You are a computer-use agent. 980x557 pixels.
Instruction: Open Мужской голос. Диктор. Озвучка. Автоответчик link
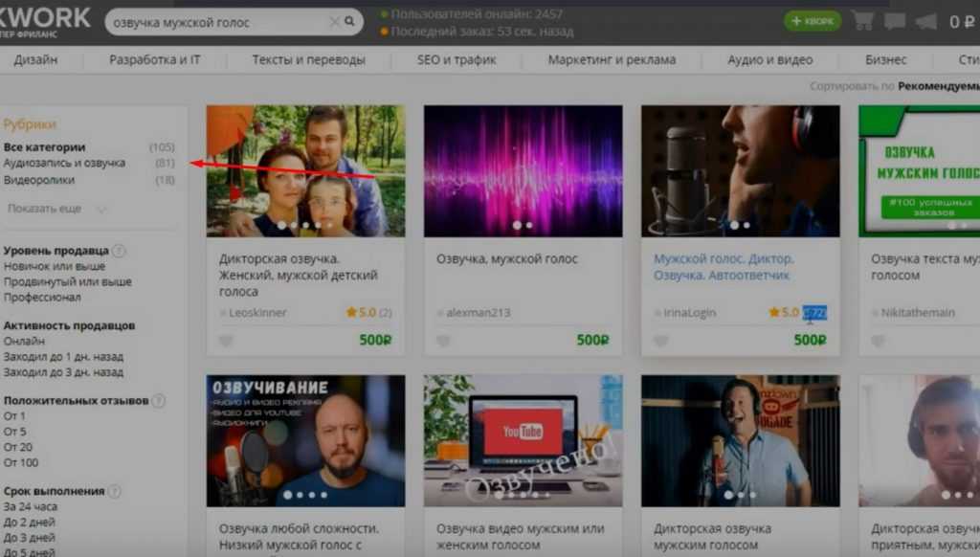724,267
